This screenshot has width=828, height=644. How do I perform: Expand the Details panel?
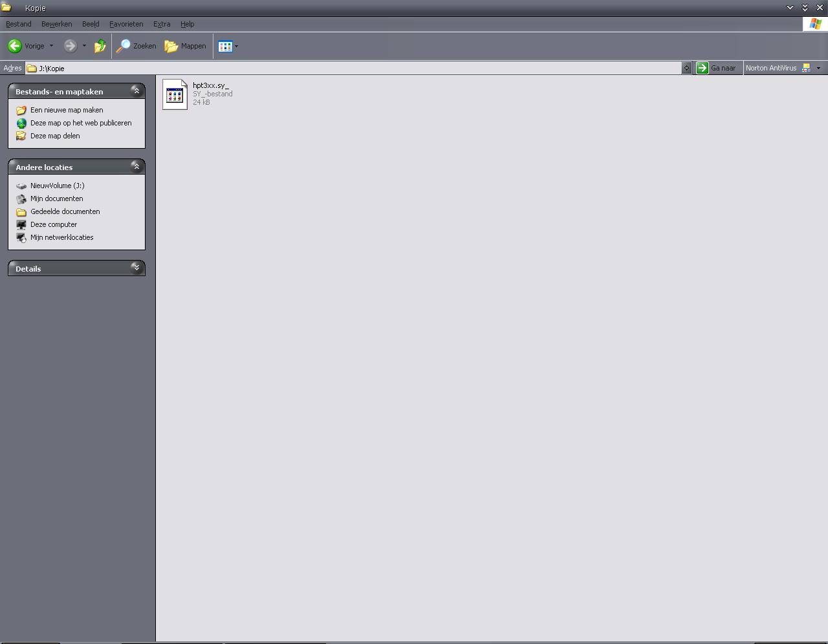[x=136, y=268]
